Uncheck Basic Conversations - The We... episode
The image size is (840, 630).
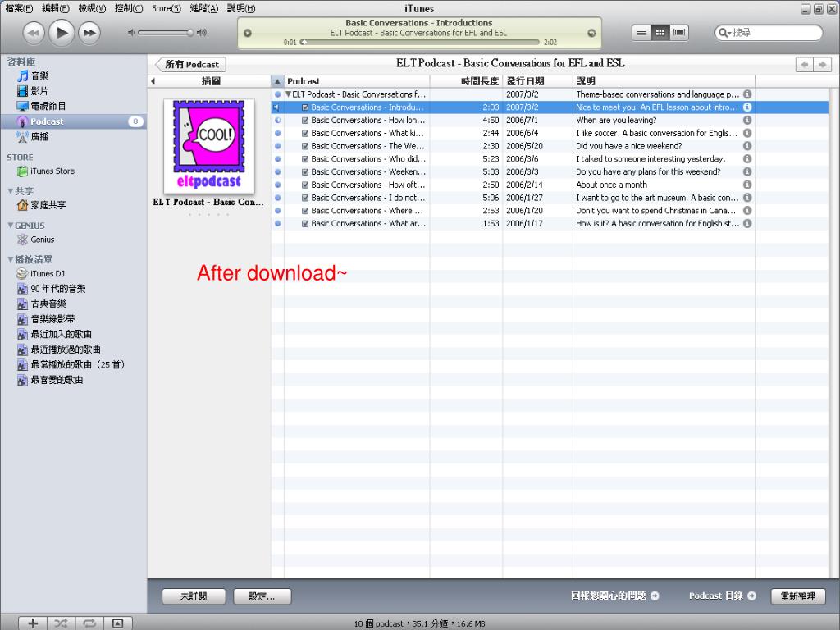click(305, 146)
